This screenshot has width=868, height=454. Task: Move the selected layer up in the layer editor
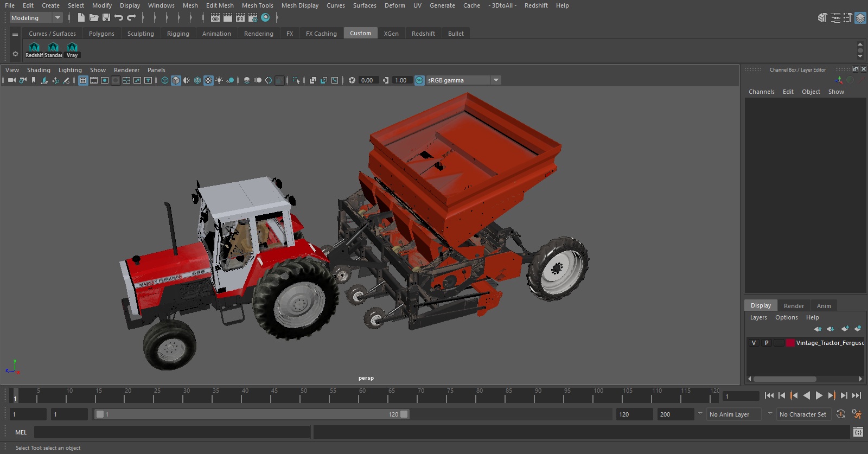pyautogui.click(x=818, y=329)
